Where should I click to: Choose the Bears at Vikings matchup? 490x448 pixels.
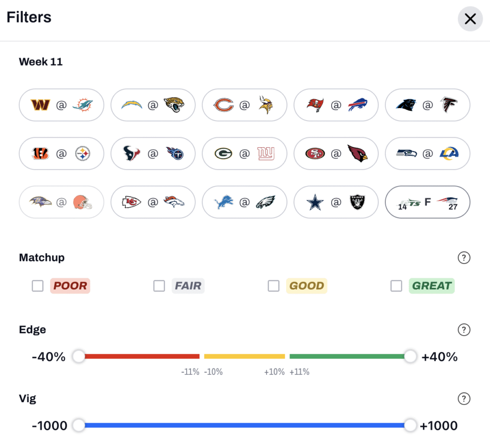[x=245, y=105]
